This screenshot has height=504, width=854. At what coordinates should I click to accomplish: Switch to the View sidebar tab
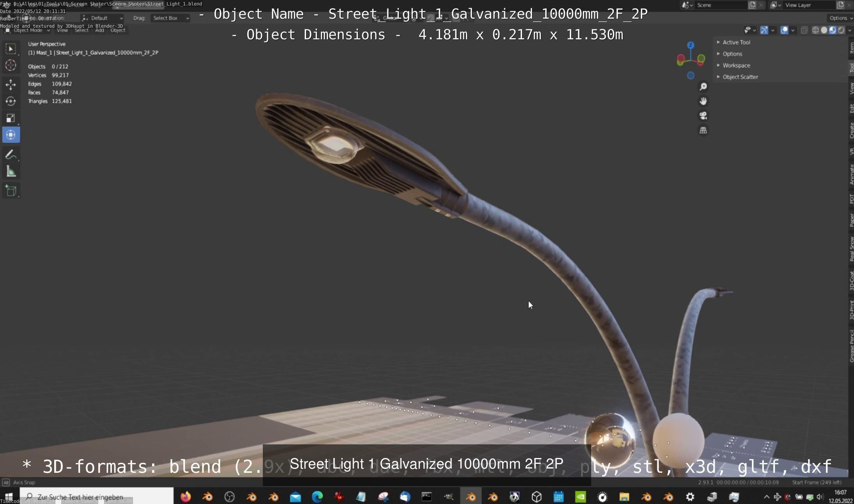(851, 88)
